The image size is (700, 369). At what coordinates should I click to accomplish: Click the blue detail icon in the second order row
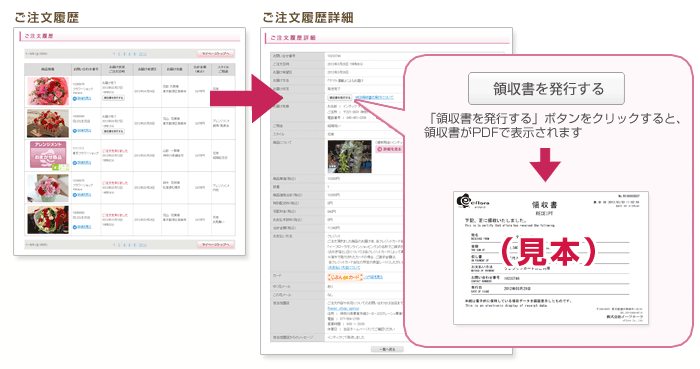coord(75,130)
